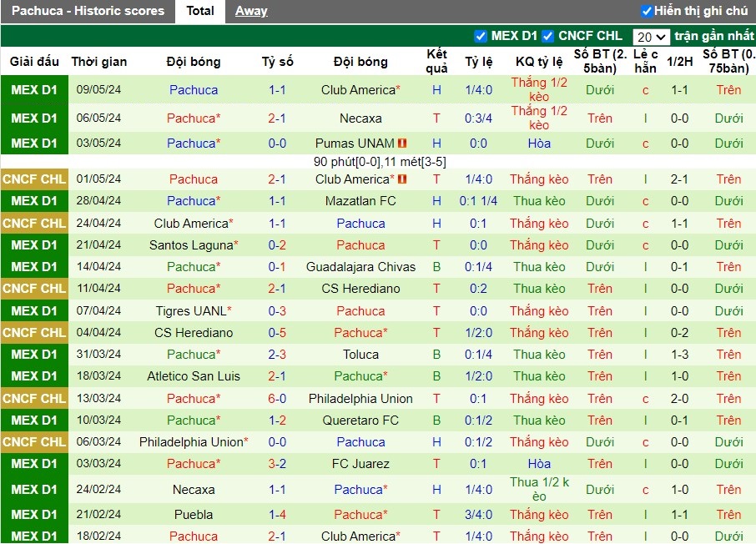The height and width of the screenshot is (544, 756).
Task: Click odds 0:1 1/4 for Mazatlan match
Action: 478,200
